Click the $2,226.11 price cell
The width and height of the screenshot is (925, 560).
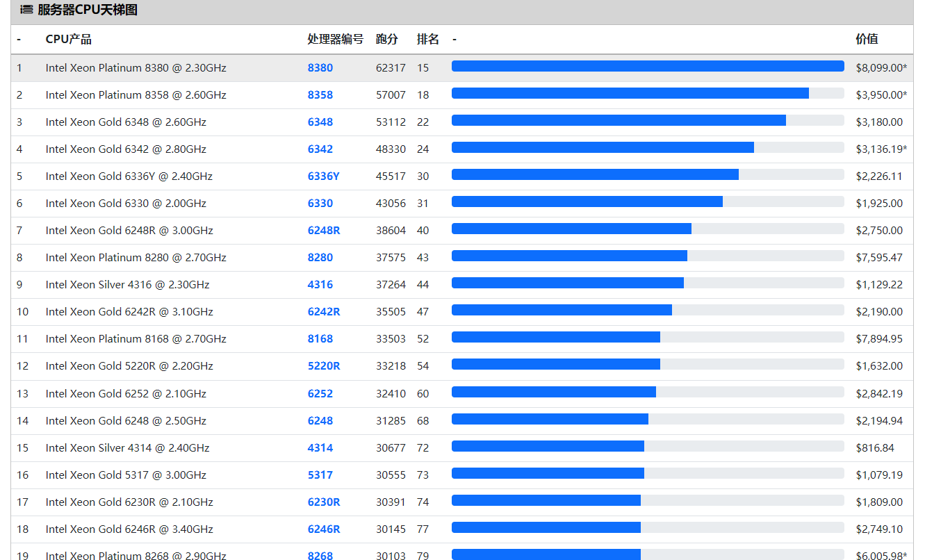click(879, 176)
